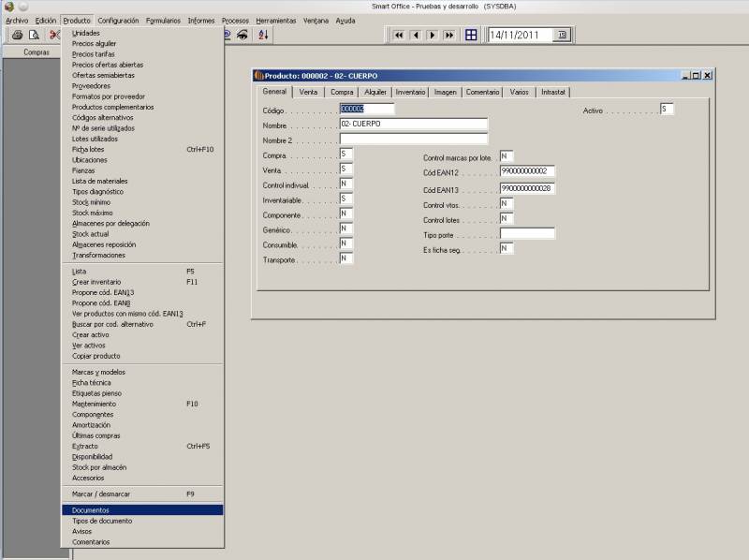Click the sort order toolbar icon
The height and width of the screenshot is (560, 749).
[263, 35]
